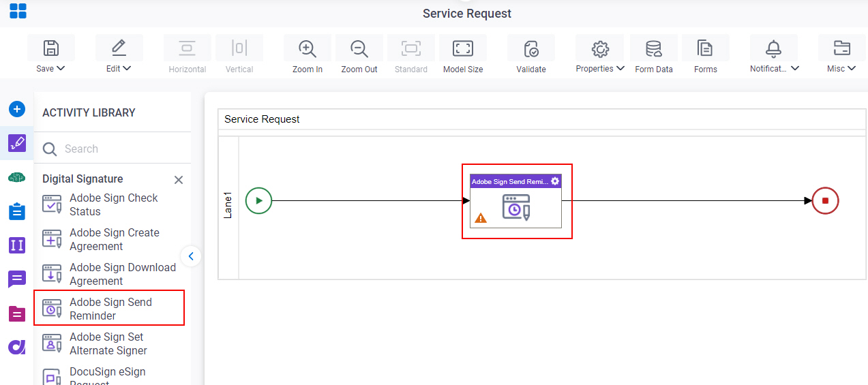Select Adobe Sign Set Alternate Signer activity
This screenshot has height=385, width=868.
[109, 343]
